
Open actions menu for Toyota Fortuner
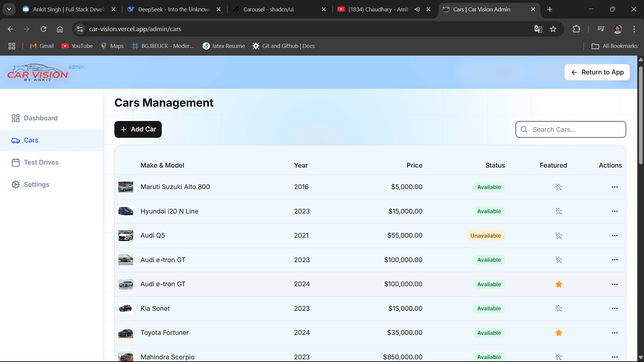(x=614, y=333)
